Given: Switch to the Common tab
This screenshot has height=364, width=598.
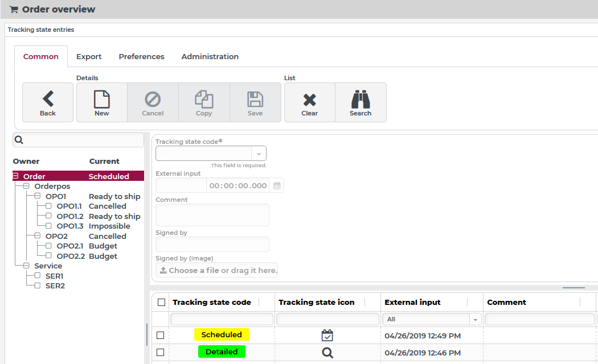Looking at the screenshot, I should tap(41, 56).
